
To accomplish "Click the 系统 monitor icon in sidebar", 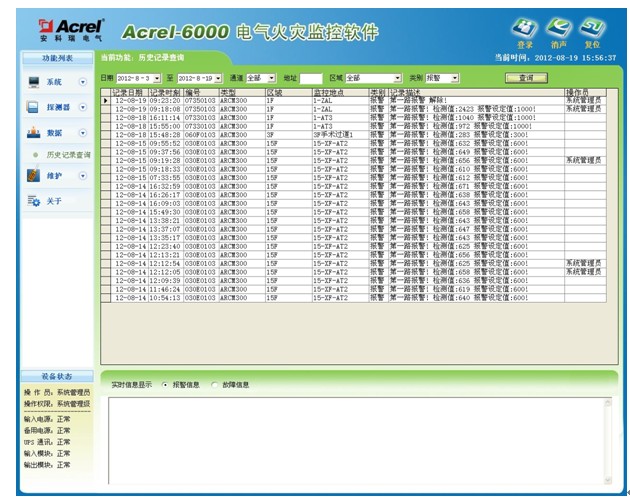I will click(34, 82).
